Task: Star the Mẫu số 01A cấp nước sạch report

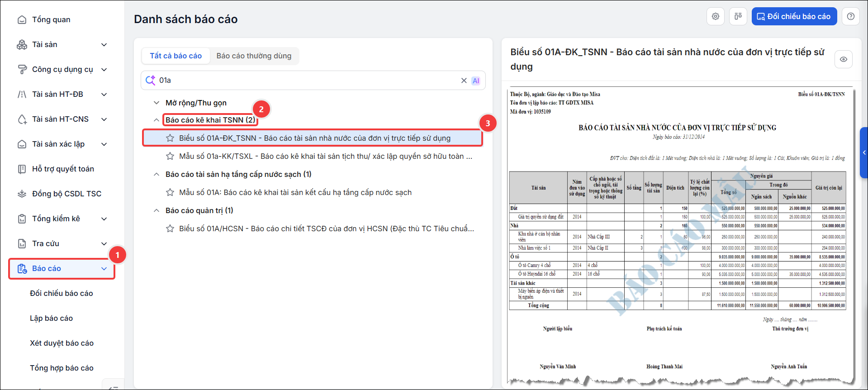Action: [x=170, y=192]
